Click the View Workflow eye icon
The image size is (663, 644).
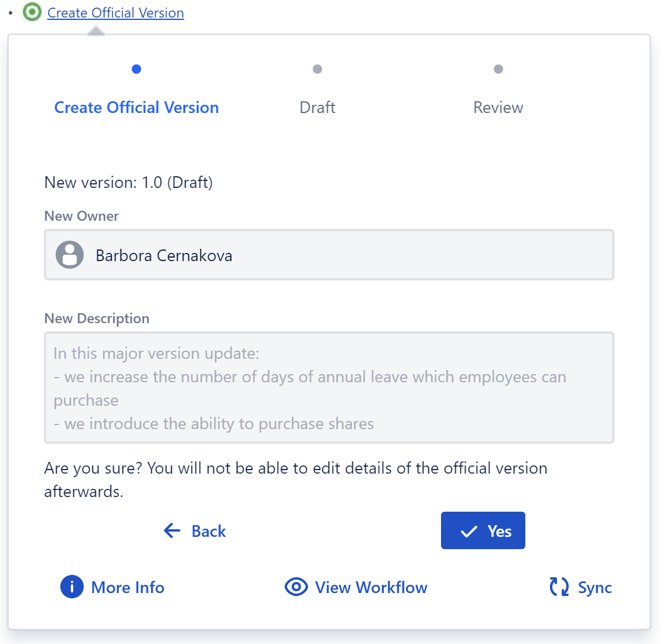296,587
